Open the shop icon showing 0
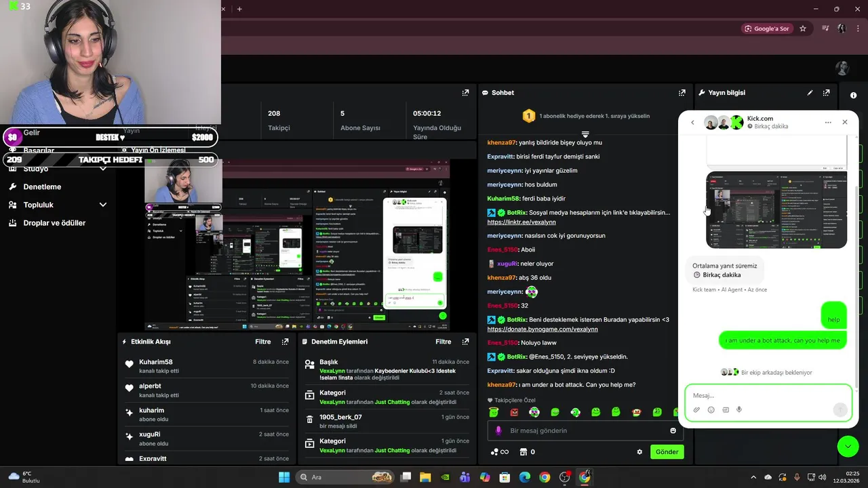Screen dimensions: 868x488 click(527, 452)
